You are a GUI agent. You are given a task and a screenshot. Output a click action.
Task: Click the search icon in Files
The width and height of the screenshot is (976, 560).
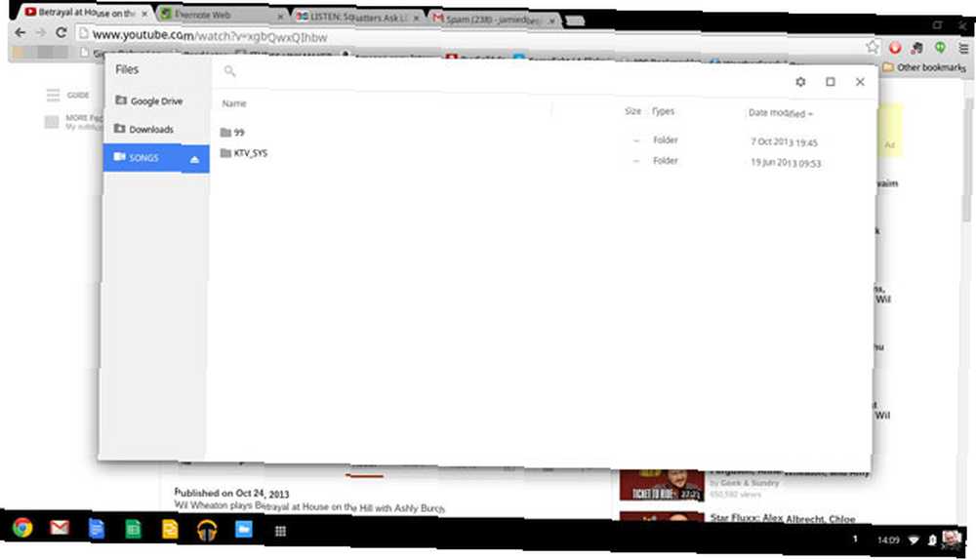[x=229, y=71]
